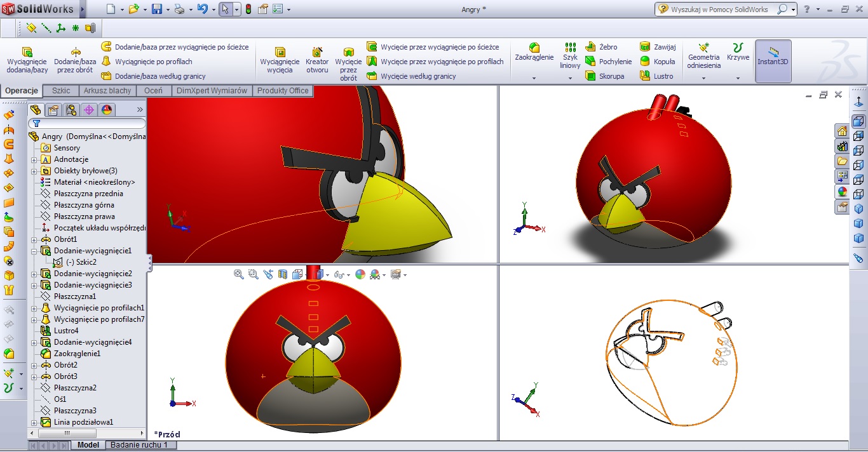868x452 pixels.
Task: Open Edit Appearance color ball icon
Action: pyautogui.click(x=360, y=274)
